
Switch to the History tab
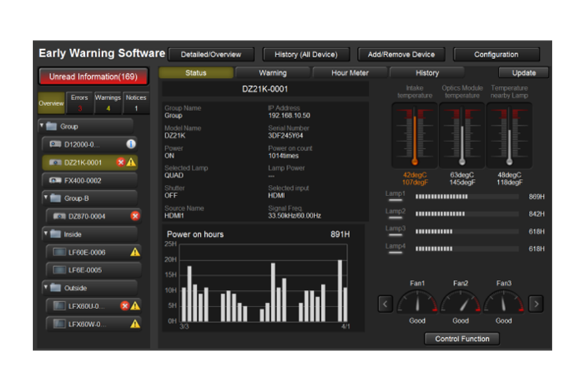tap(427, 73)
